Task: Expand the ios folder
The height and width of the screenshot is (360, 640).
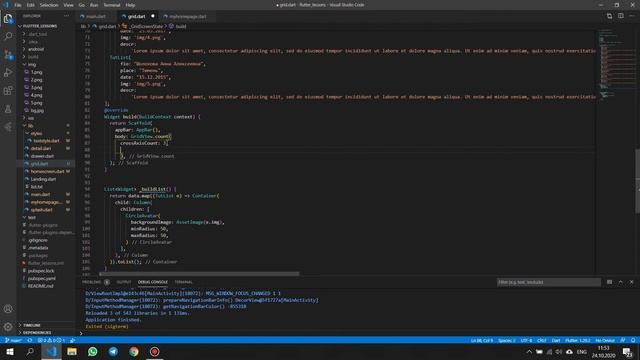Action: pos(31,118)
